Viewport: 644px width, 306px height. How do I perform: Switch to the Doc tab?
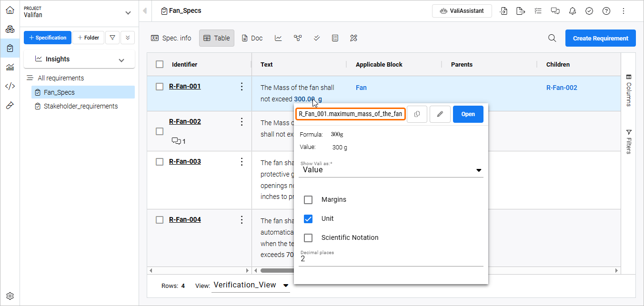[252, 38]
